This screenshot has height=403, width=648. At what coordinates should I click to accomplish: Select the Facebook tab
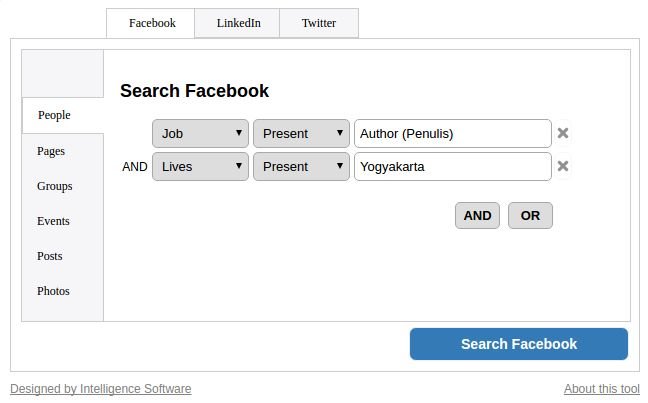150,23
